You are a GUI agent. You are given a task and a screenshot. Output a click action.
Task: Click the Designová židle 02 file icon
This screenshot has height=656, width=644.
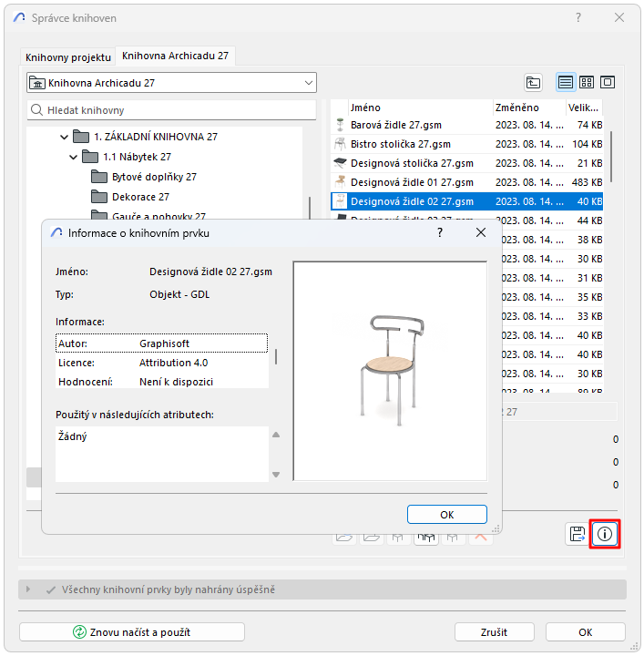click(340, 201)
